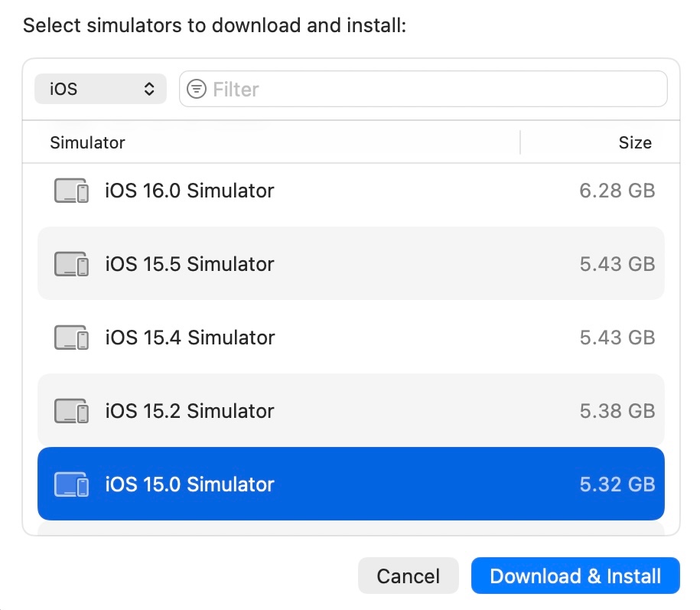Viewport: 700px width, 610px height.
Task: Click the filter lines icon
Action: (x=197, y=90)
